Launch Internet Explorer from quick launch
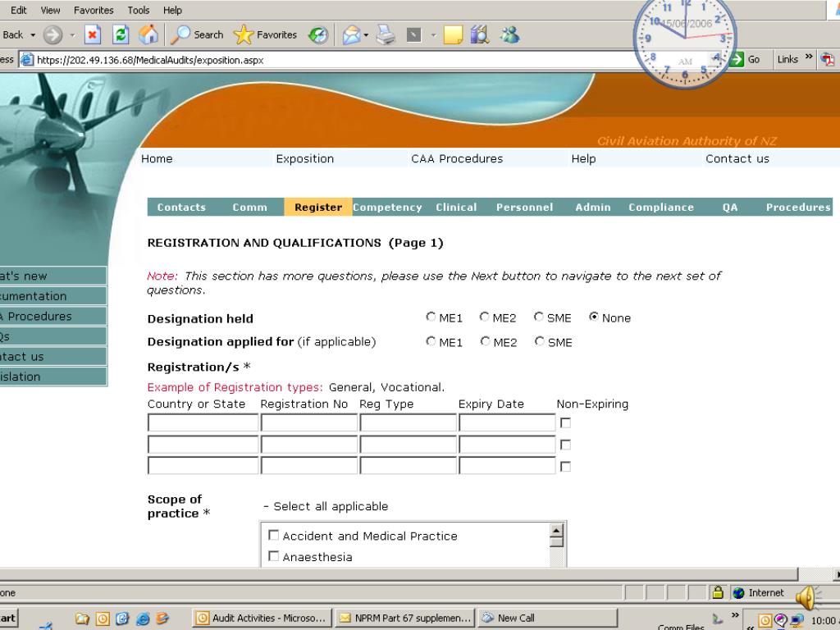840x630 pixels. pos(143,619)
